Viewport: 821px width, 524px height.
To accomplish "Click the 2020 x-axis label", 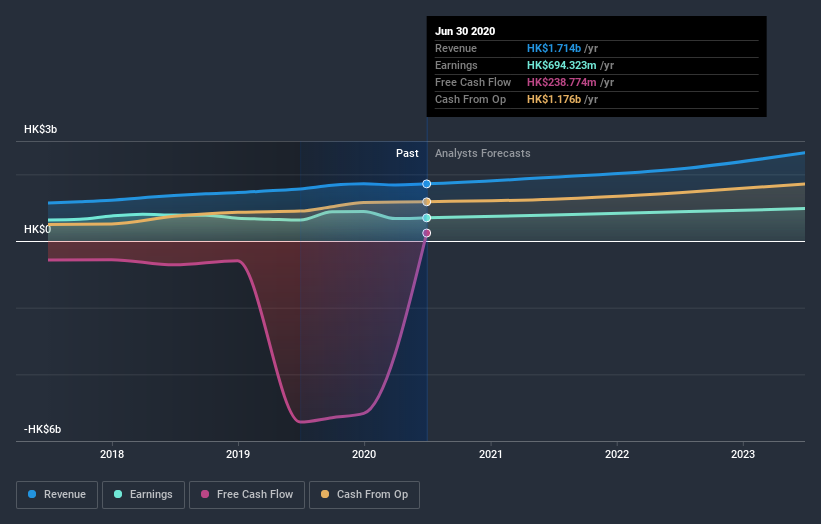I will pyautogui.click(x=364, y=454).
